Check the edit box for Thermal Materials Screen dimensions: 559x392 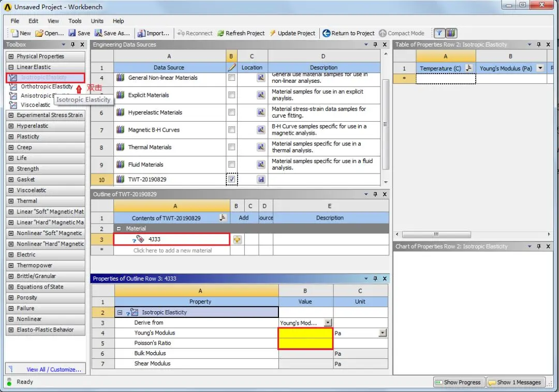[x=232, y=147]
